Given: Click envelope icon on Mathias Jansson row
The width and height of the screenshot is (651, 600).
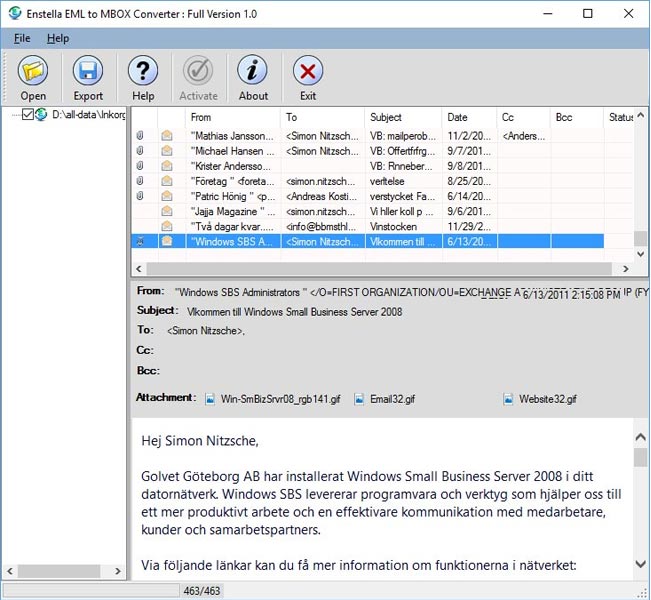Looking at the screenshot, I should (x=167, y=136).
